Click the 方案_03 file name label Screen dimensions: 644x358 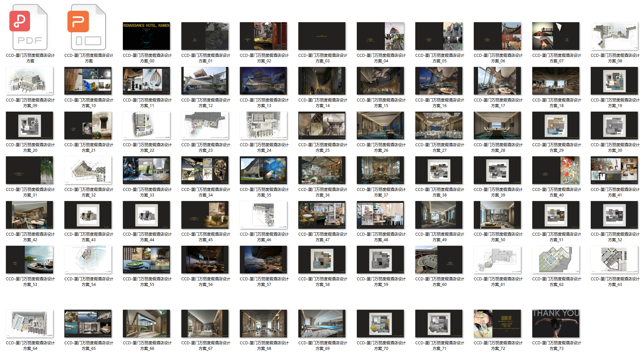coord(322,58)
